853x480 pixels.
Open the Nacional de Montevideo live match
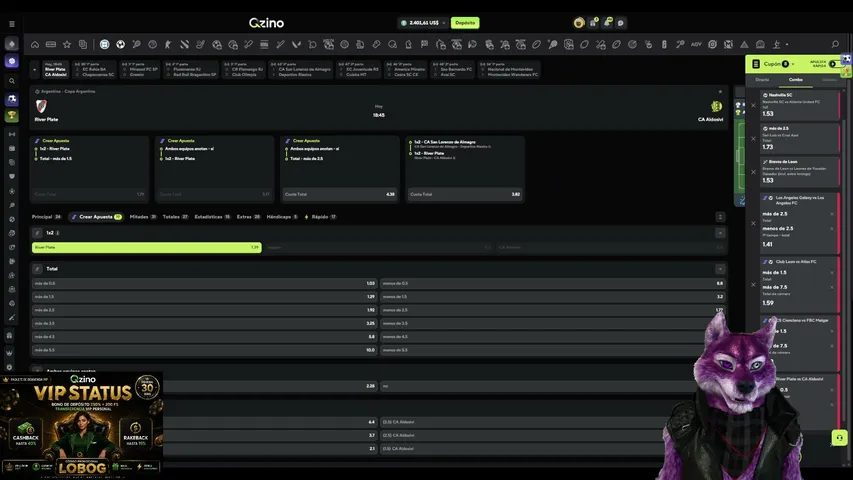pos(509,70)
